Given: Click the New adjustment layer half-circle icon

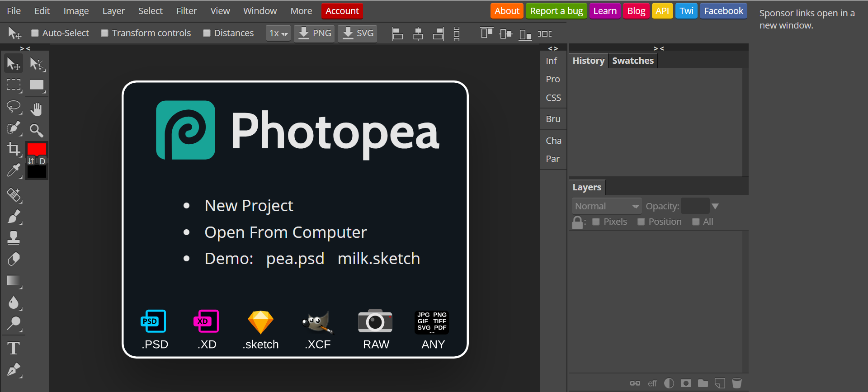Looking at the screenshot, I should point(669,383).
